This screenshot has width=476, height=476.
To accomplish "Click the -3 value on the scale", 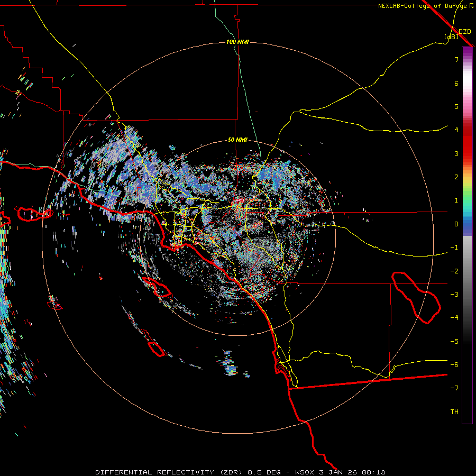I will coord(454,295).
